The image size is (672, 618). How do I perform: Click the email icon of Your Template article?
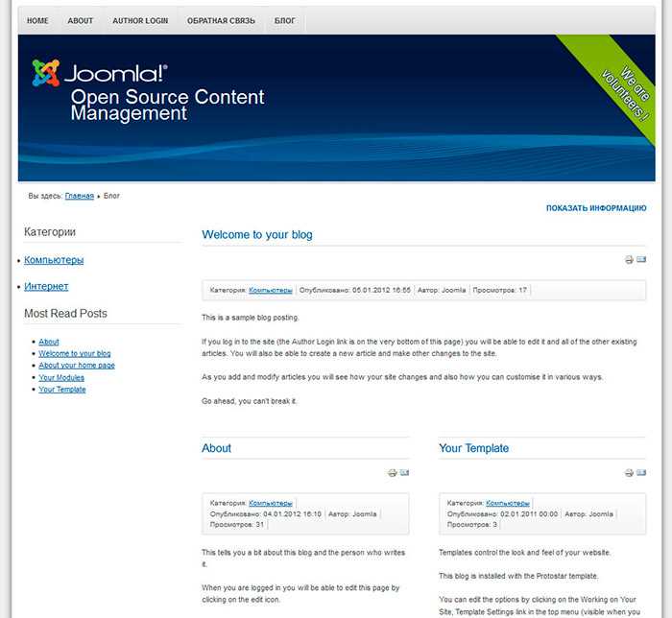[641, 472]
